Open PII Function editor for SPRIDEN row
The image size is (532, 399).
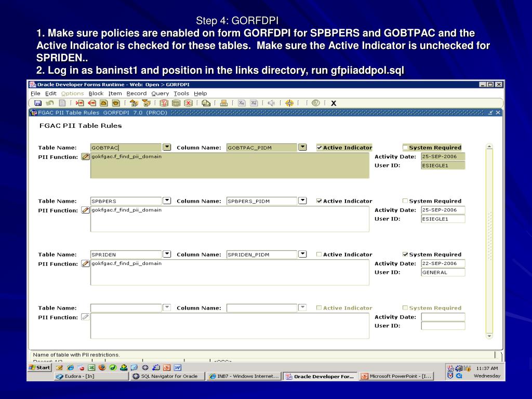[86, 263]
